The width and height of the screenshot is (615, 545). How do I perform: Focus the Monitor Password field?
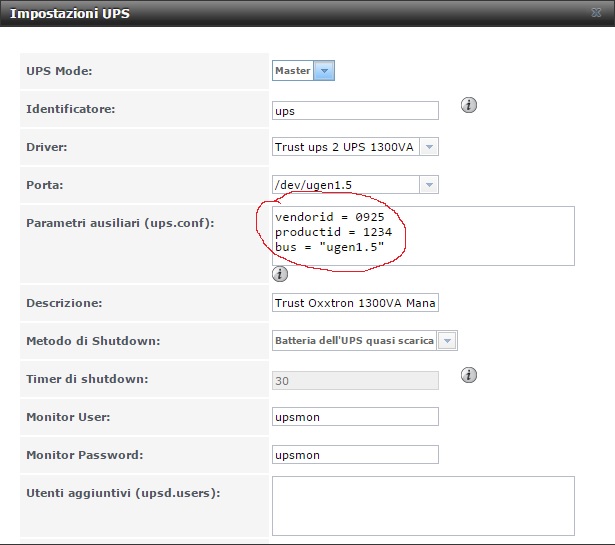point(355,455)
